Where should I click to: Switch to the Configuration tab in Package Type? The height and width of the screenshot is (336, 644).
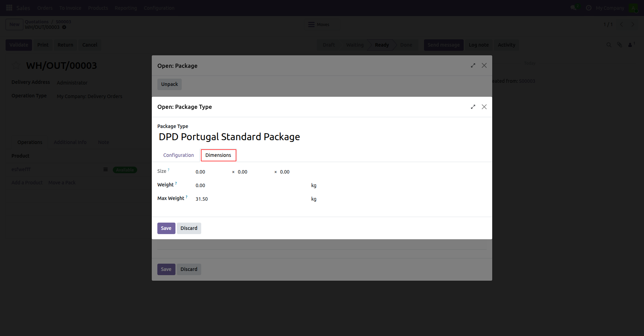coord(179,155)
